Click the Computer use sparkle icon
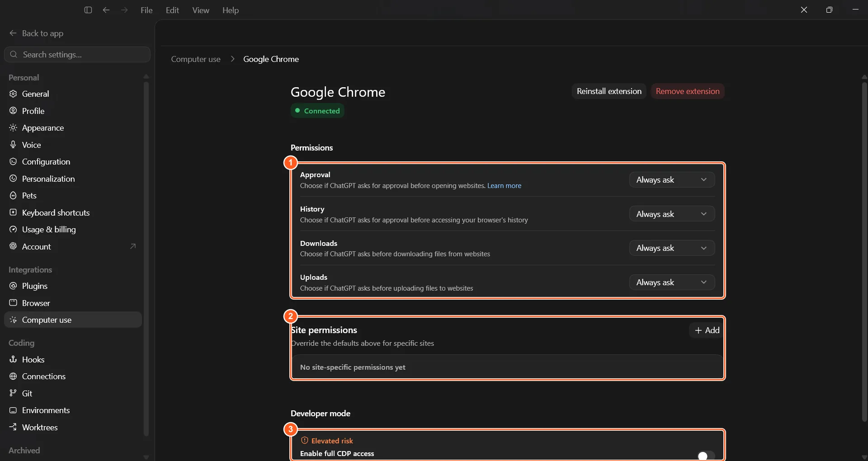Viewport: 868px width, 461px height. pos(13,320)
